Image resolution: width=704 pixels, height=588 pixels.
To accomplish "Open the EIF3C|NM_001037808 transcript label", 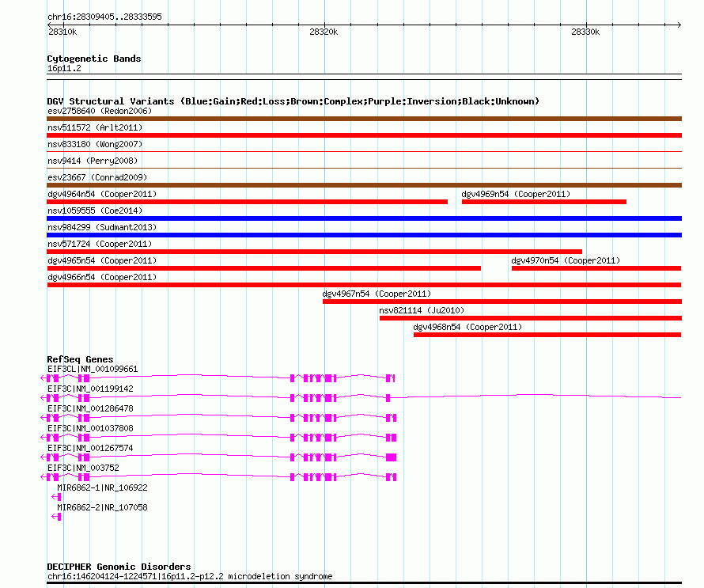I will click(90, 428).
